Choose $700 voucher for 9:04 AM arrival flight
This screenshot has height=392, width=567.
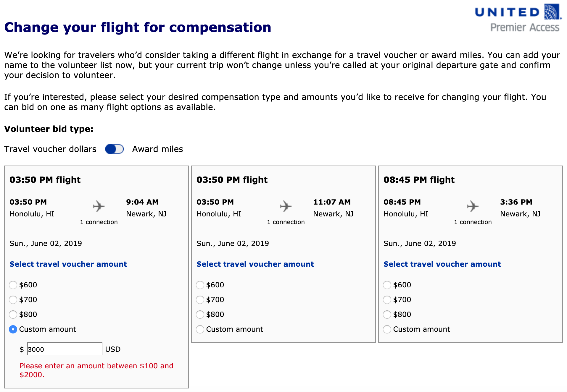click(x=13, y=300)
